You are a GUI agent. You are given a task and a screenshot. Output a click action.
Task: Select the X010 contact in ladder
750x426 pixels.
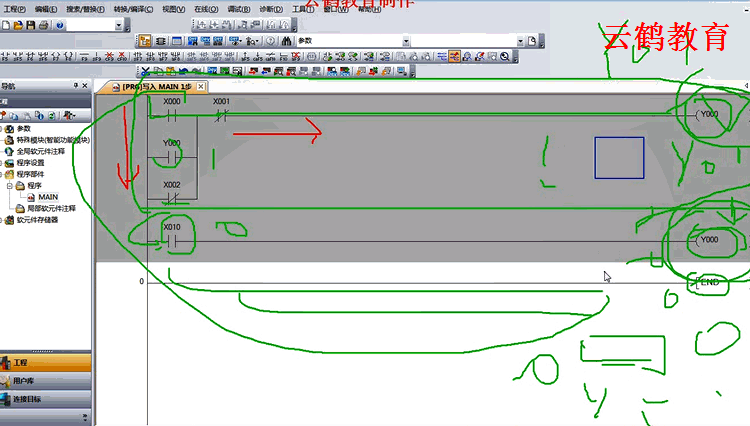coord(172,241)
